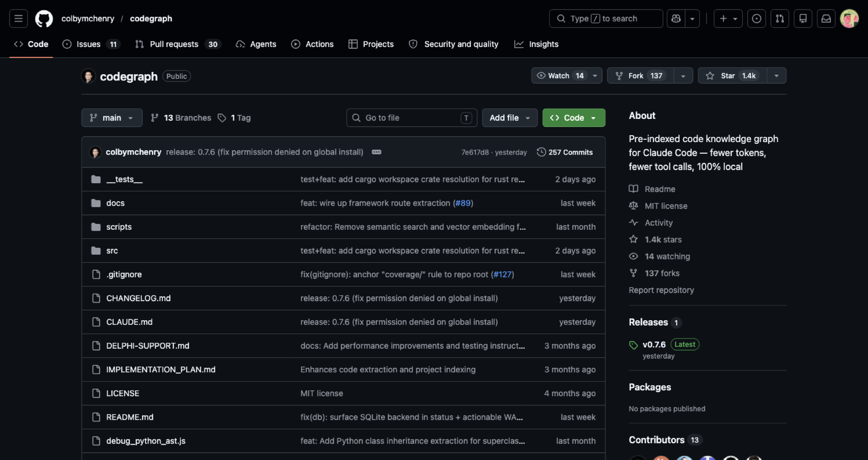Switch to the Issues tab
The image size is (868, 460).
[x=91, y=44]
